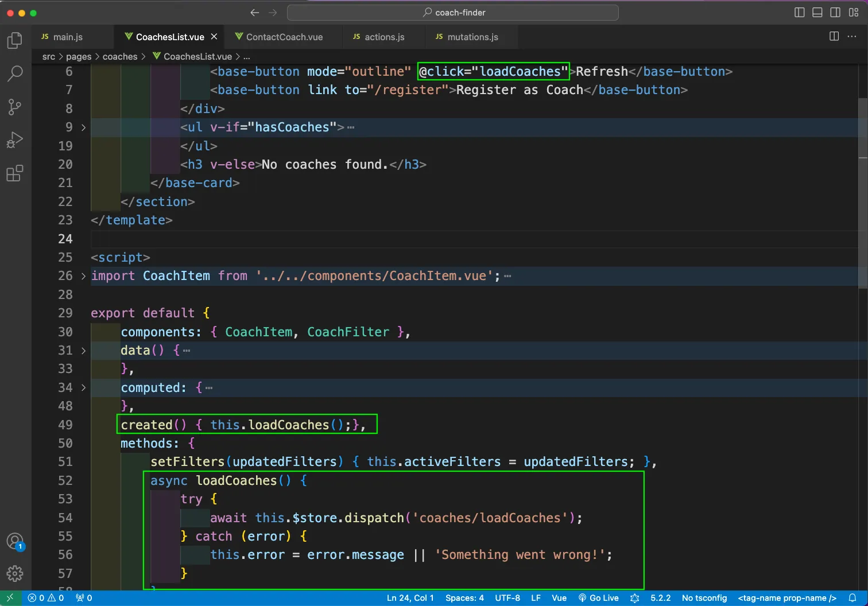Image resolution: width=868 pixels, height=606 pixels.
Task: Change encoding via UTF-8 status item
Action: pyautogui.click(x=507, y=598)
